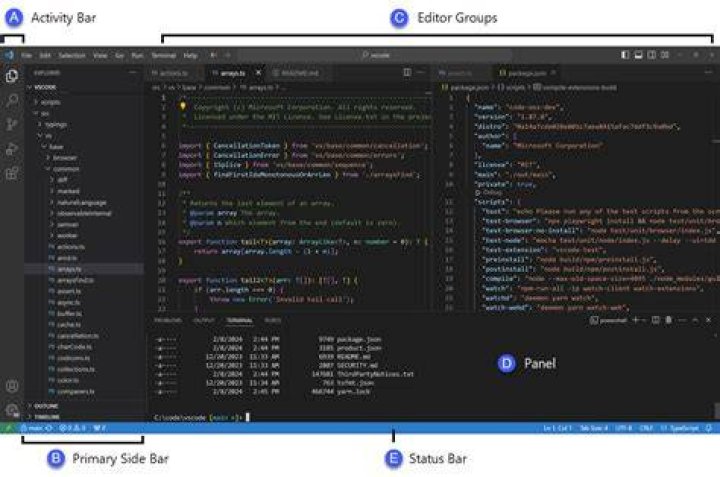720x477 pixels.
Task: Open Customize Layout button in title bar
Action: (664, 55)
